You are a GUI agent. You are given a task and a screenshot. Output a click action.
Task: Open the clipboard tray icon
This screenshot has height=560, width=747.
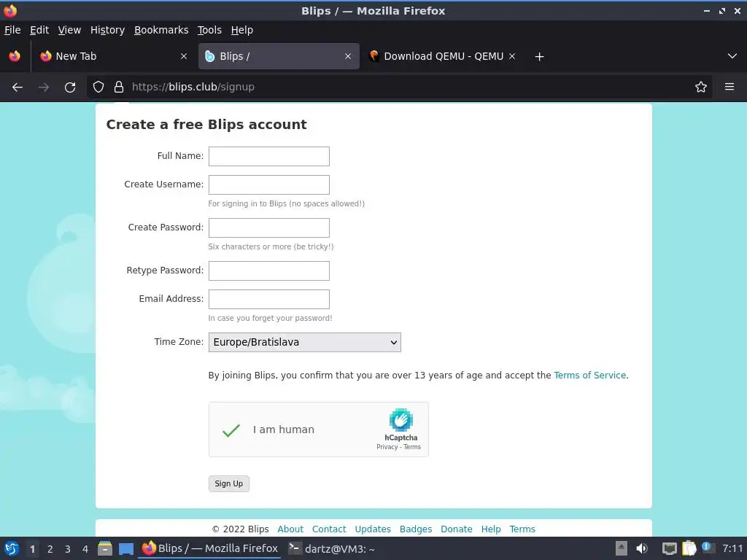click(x=689, y=548)
